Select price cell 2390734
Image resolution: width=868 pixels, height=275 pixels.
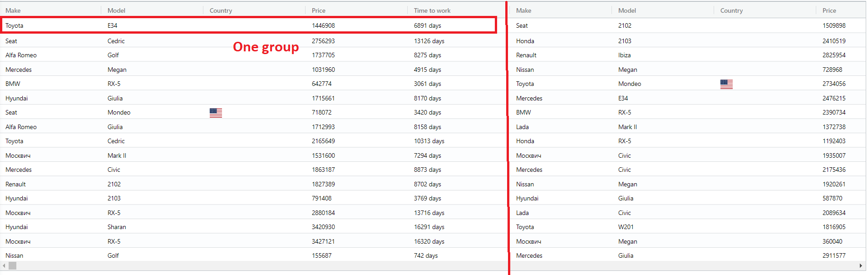[834, 112]
